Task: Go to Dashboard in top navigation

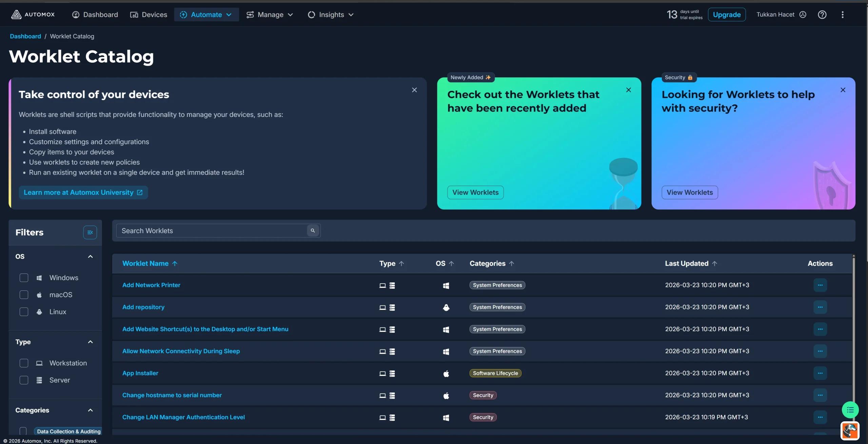Action: (95, 15)
